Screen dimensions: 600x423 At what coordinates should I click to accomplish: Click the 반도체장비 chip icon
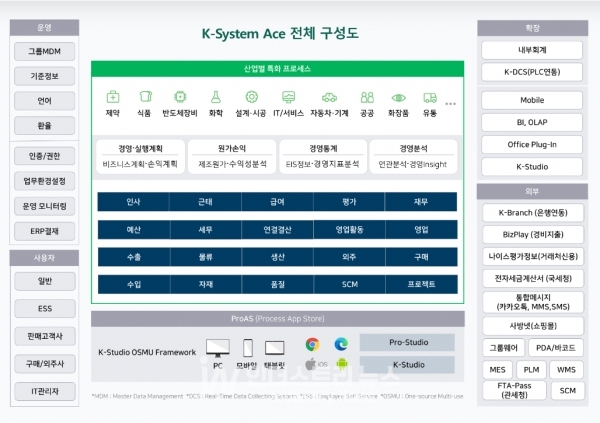(180, 96)
